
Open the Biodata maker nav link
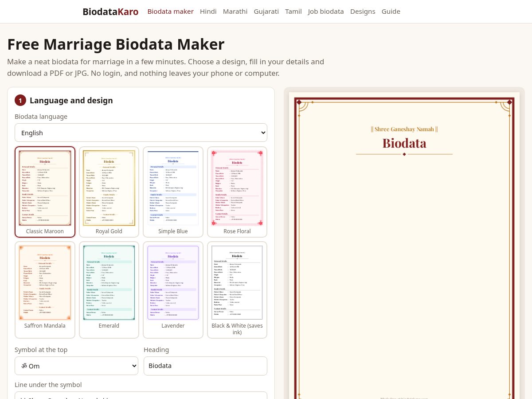[170, 12]
